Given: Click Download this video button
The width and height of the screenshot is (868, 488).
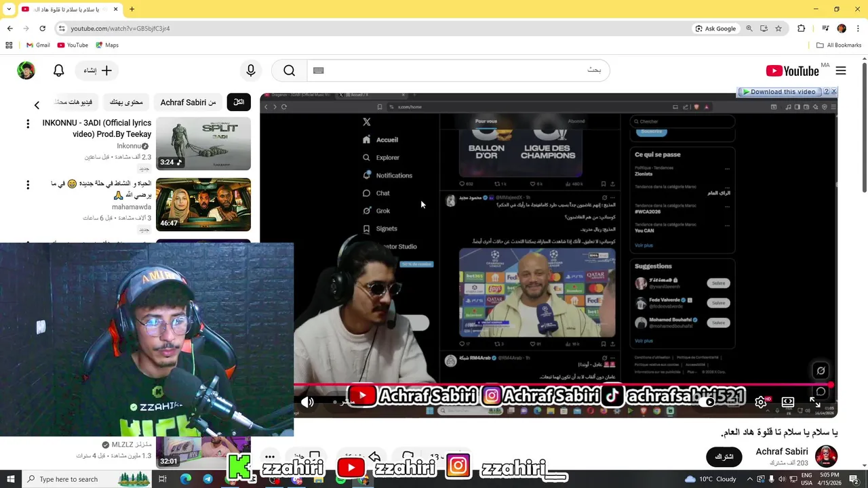Looking at the screenshot, I should point(779,91).
